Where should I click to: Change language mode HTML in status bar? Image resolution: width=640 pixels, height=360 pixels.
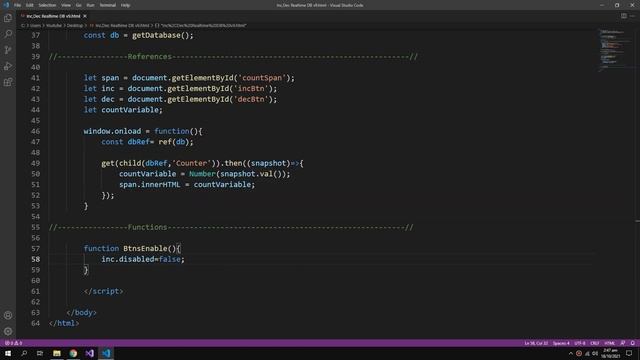609,343
